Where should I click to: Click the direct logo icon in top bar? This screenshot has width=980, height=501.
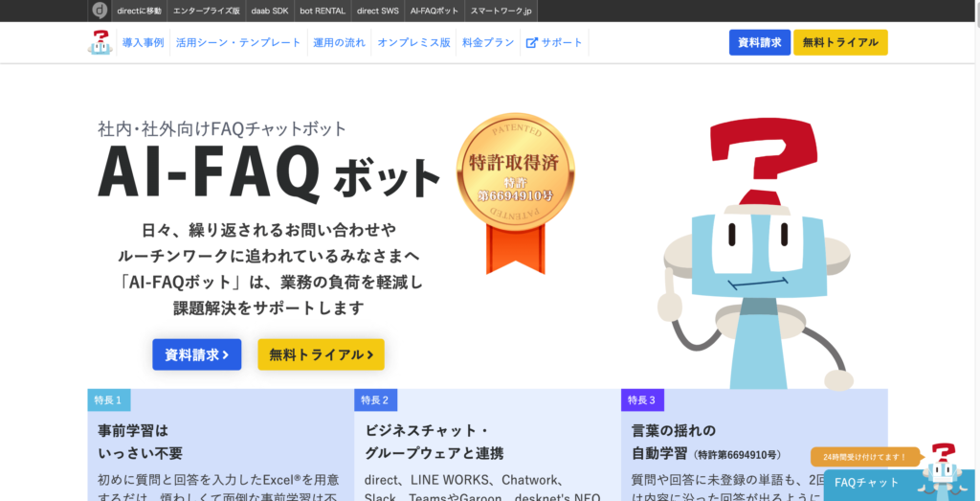pos(100,11)
